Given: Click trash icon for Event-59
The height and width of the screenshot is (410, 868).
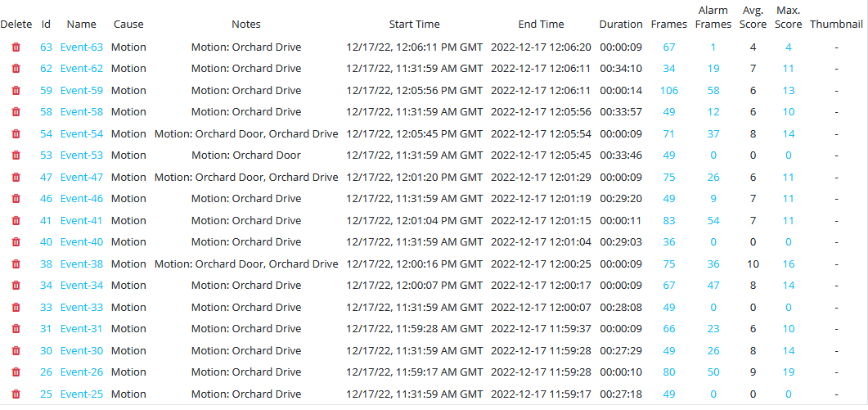Looking at the screenshot, I should [16, 90].
